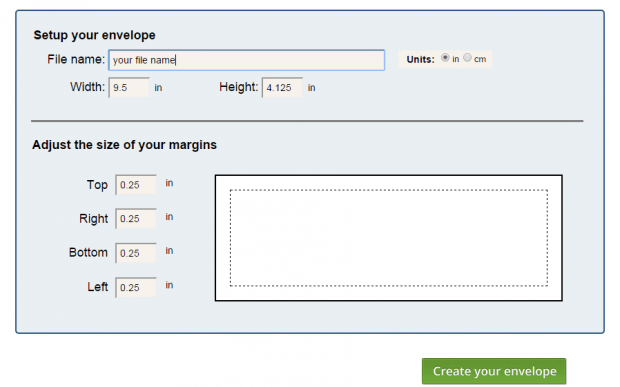
Task: Click the Width input field
Action: (129, 87)
